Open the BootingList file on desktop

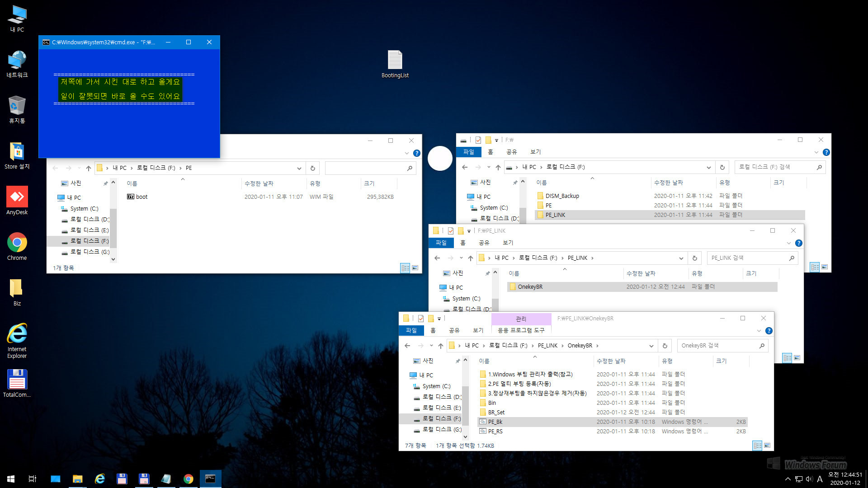(x=395, y=64)
